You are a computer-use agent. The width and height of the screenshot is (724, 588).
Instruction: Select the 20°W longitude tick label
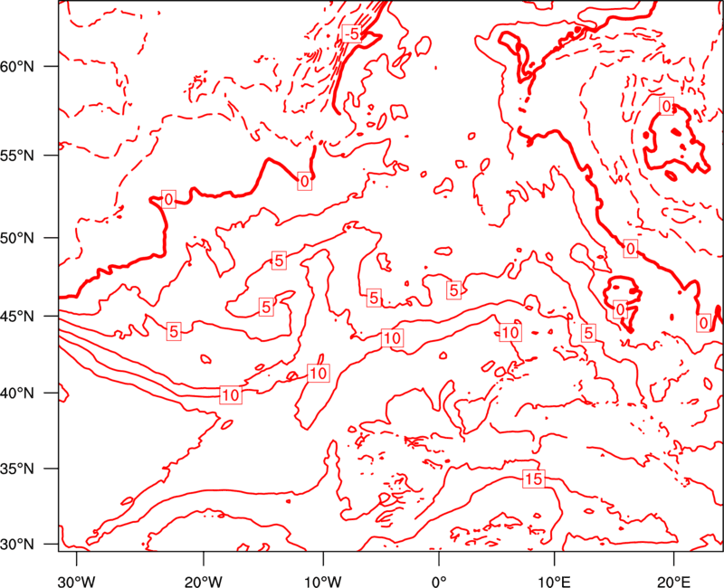[204, 582]
